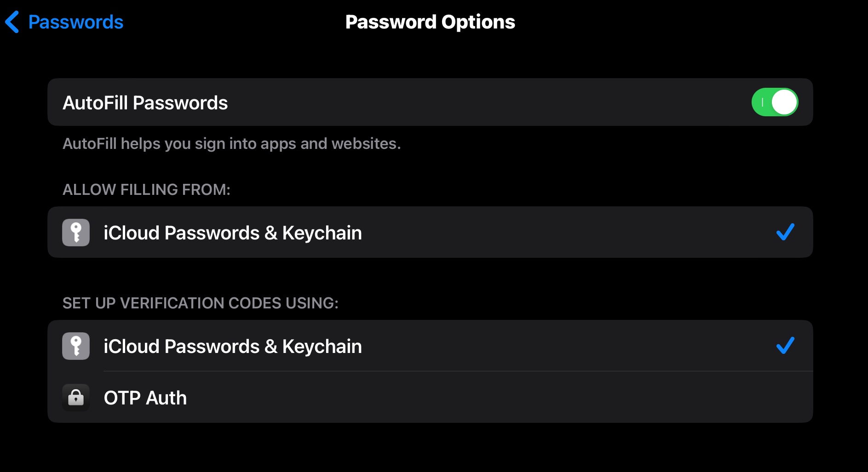Click Set Up Verification Codes Using header
Viewport: 868px width, 472px height.
(201, 303)
